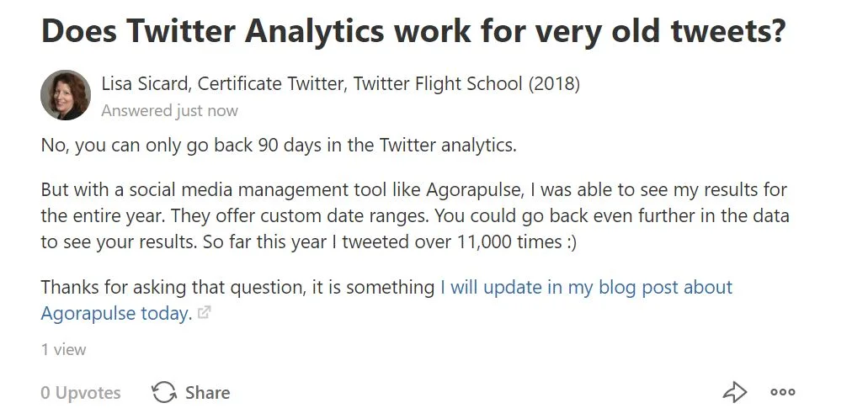
Task: Click the Share text label
Action: (208, 392)
